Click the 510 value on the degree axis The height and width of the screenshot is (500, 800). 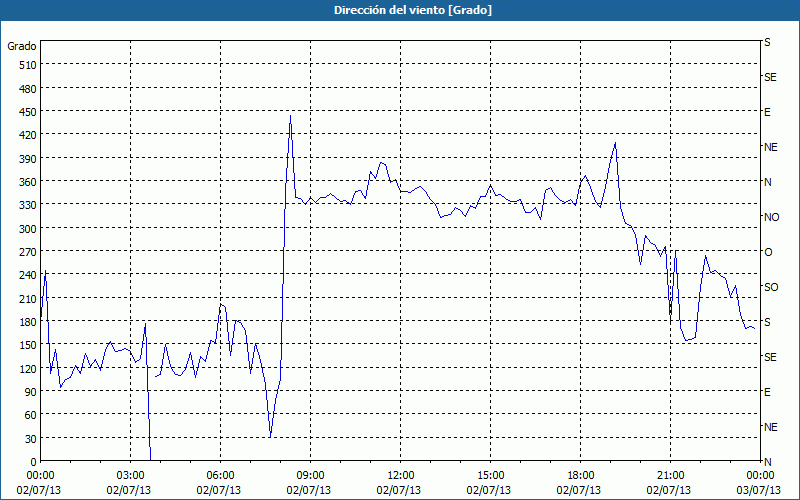(x=28, y=65)
